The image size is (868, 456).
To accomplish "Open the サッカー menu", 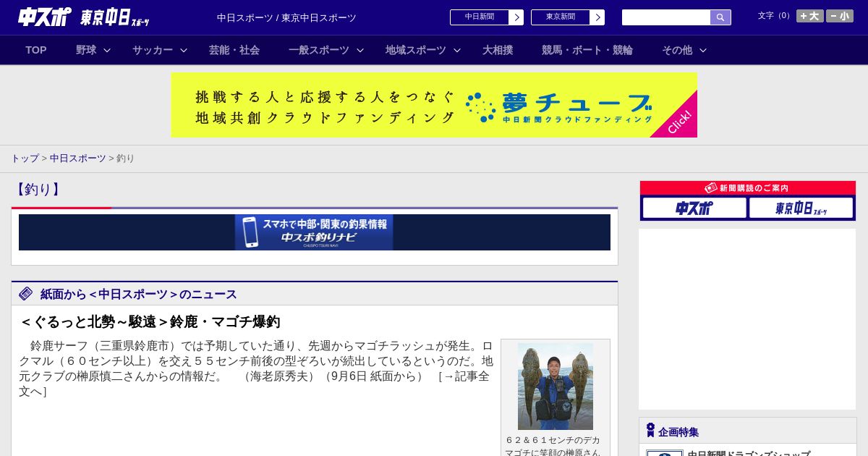I will [x=153, y=50].
